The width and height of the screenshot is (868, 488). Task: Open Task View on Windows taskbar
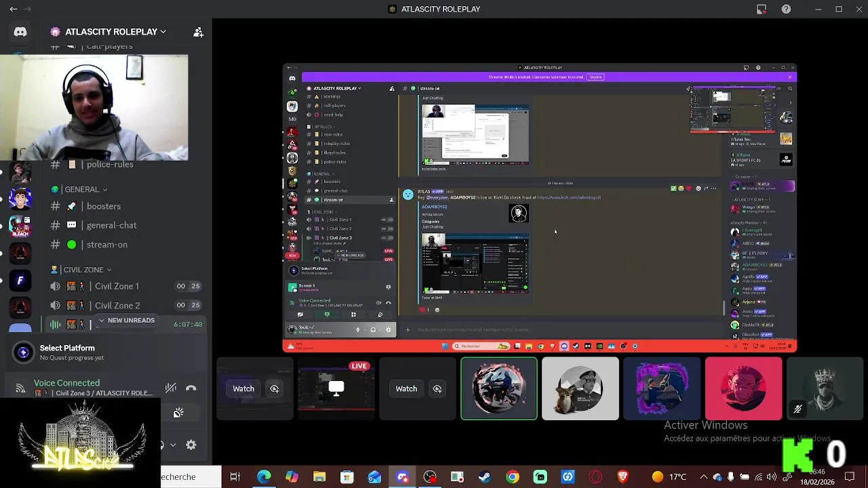click(x=235, y=477)
